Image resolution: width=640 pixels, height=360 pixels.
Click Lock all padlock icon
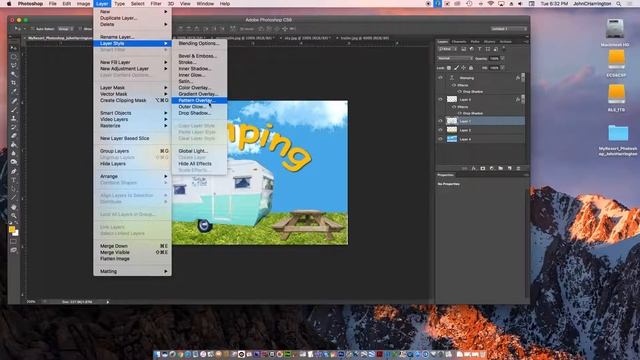(471, 68)
